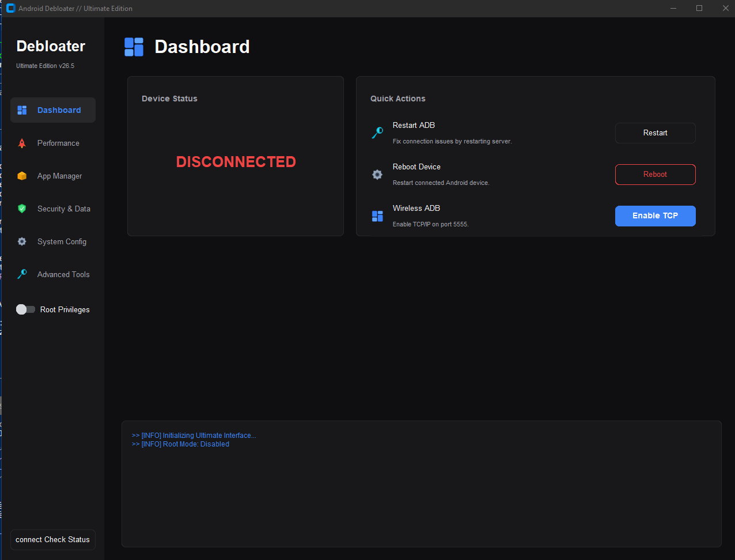Click 'Restart connected Android device' description
The image size is (735, 560).
tap(441, 183)
